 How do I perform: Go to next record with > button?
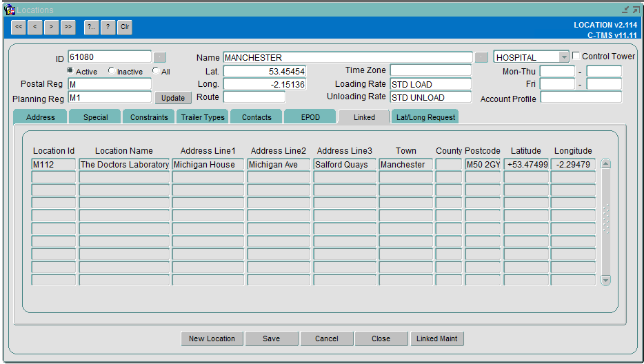pos(51,27)
